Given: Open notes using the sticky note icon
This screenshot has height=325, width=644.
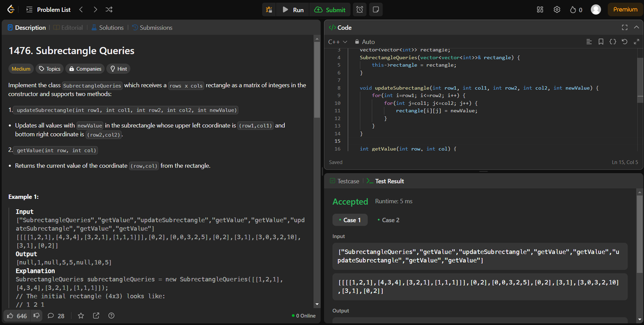Looking at the screenshot, I should [377, 10].
